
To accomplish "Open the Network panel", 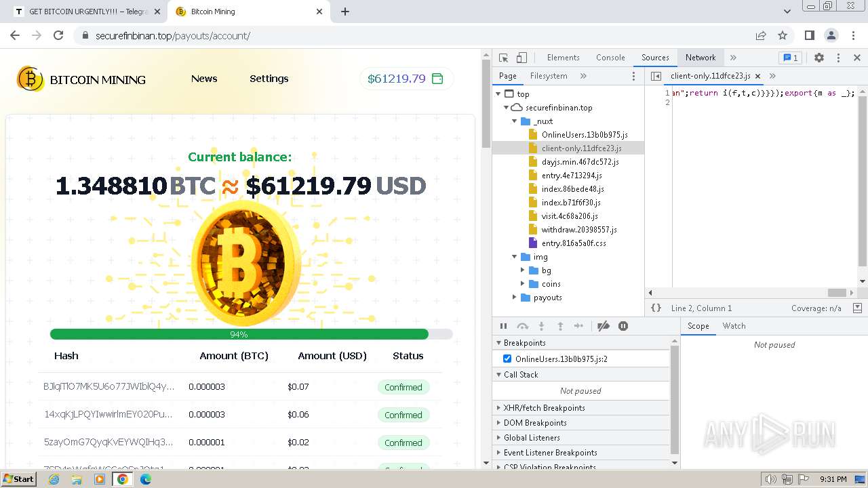I will coord(701,58).
